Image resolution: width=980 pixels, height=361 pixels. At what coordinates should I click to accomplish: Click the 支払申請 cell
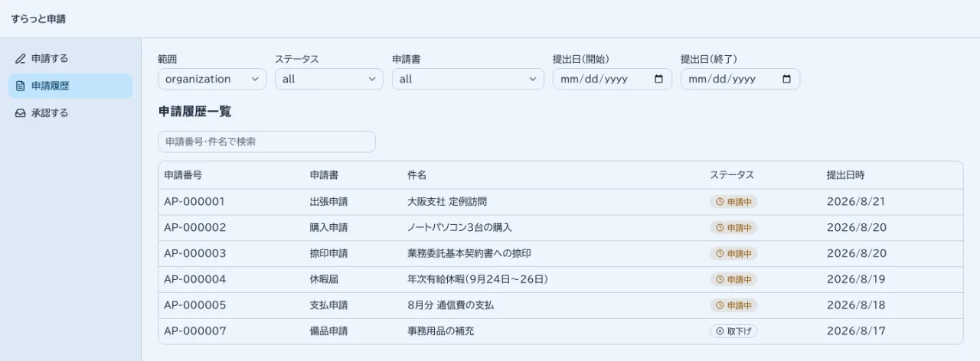[328, 306]
